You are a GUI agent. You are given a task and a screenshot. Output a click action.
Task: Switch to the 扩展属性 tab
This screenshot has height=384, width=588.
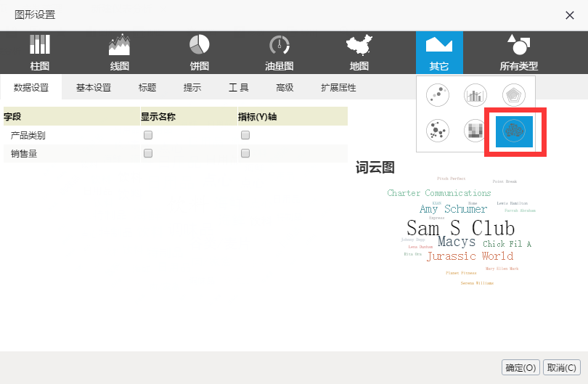[338, 87]
